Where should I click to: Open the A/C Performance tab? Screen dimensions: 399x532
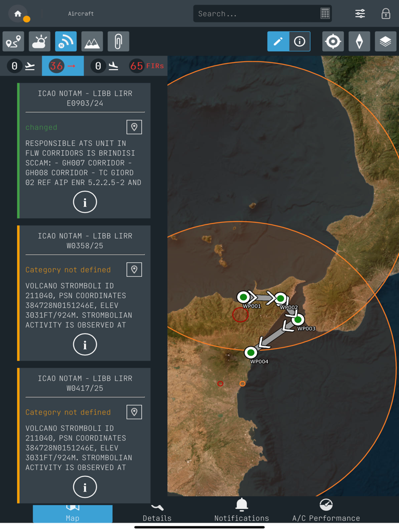pyautogui.click(x=326, y=510)
